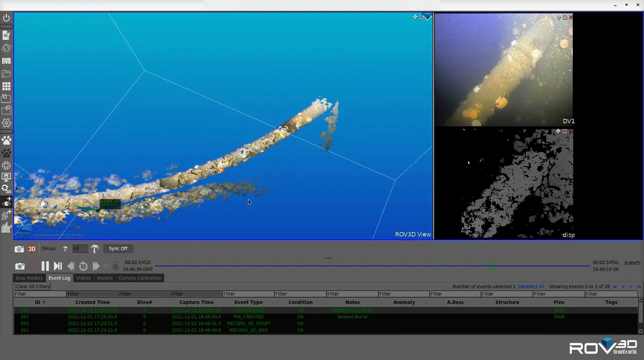
Task: Click the playback timeline progress bar
Action: pos(369,265)
